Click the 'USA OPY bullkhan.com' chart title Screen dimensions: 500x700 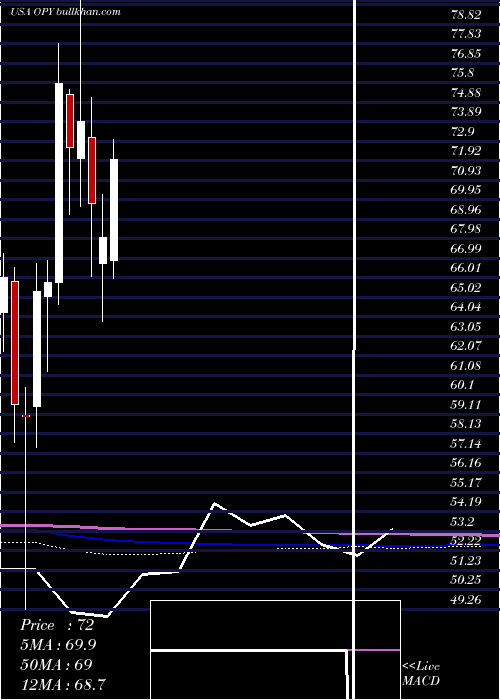click(x=66, y=12)
